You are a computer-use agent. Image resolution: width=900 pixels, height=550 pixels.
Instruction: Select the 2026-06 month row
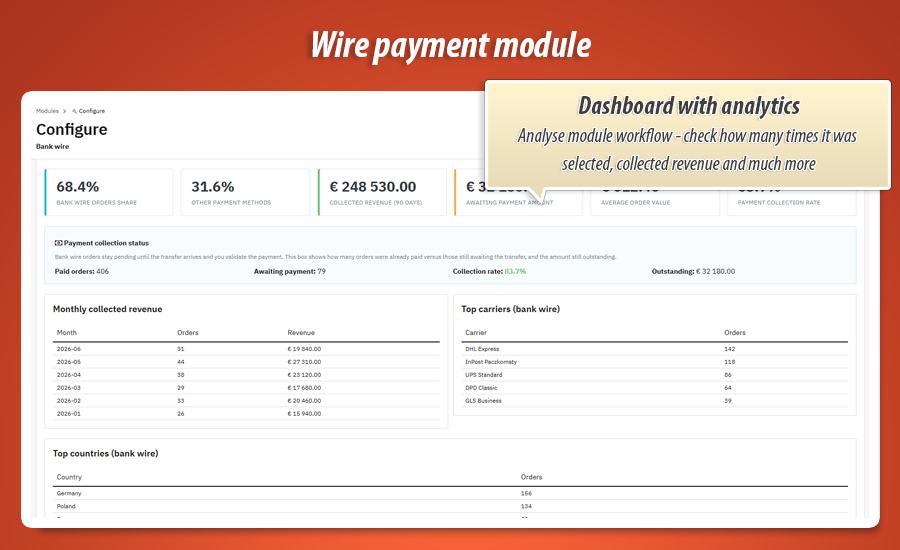(246, 349)
